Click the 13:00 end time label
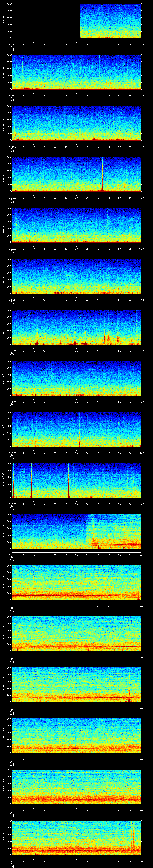The height and width of the screenshot is (868, 153). tap(141, 453)
